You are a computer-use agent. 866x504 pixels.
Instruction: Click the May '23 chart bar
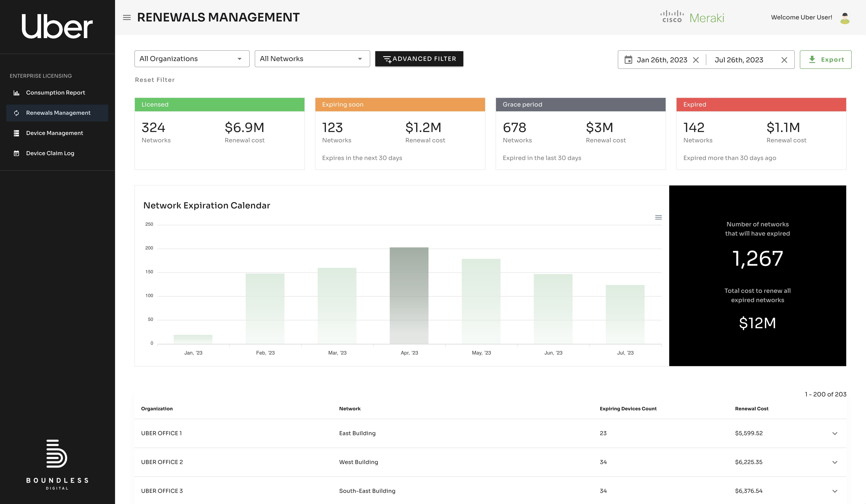(481, 301)
